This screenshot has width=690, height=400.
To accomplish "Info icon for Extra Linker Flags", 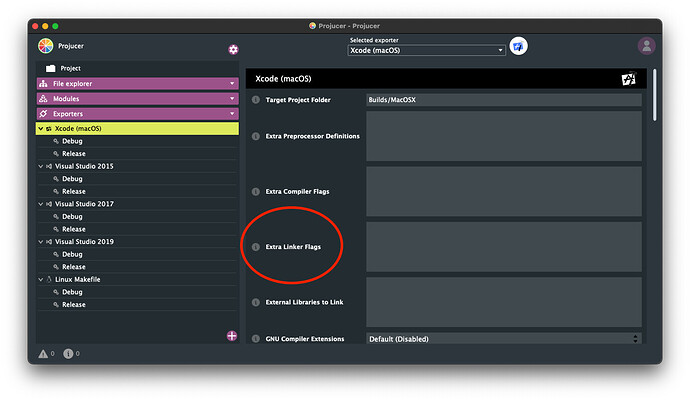I will [x=256, y=247].
